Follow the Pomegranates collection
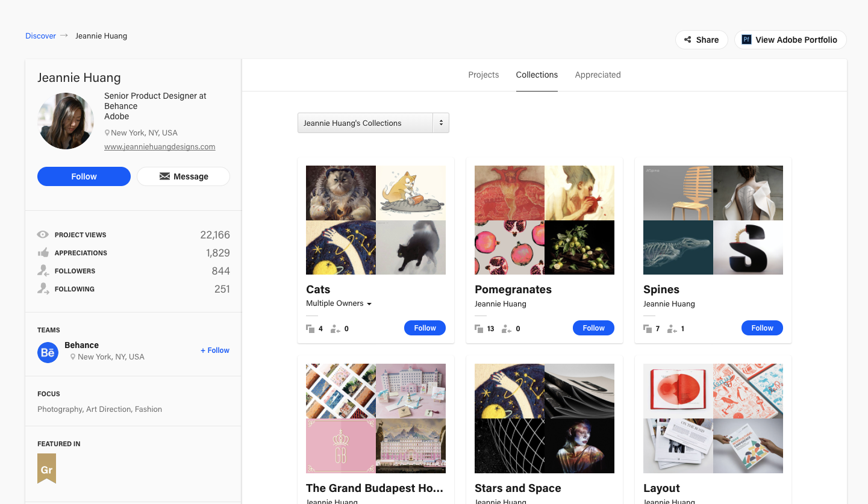 (593, 328)
